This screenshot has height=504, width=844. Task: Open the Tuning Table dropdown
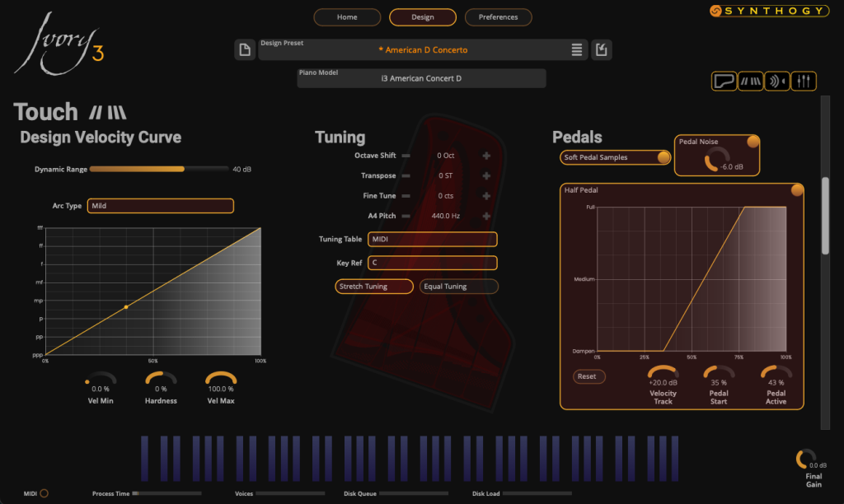tap(432, 240)
